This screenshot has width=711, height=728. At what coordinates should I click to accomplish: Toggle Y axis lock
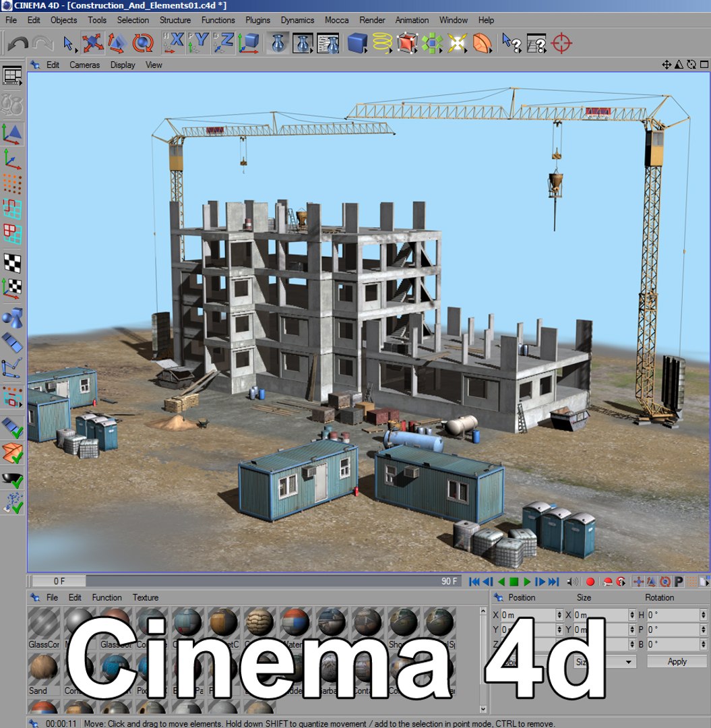point(199,43)
